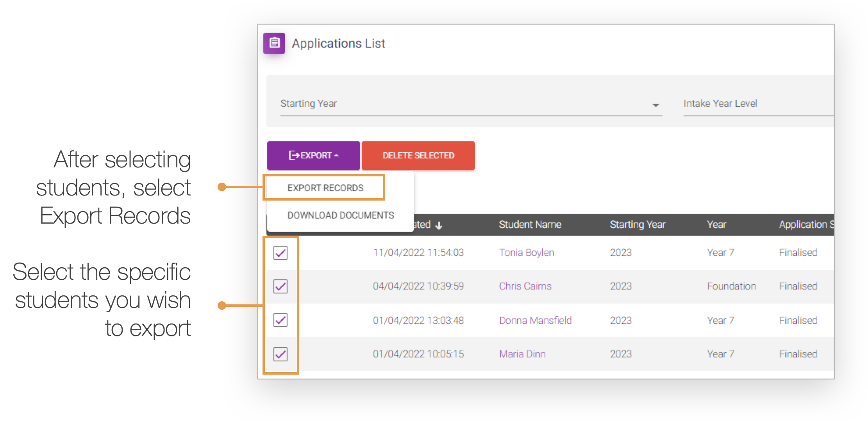
Task: Click the 2023 starting year for Chris Cairns
Action: click(x=621, y=286)
